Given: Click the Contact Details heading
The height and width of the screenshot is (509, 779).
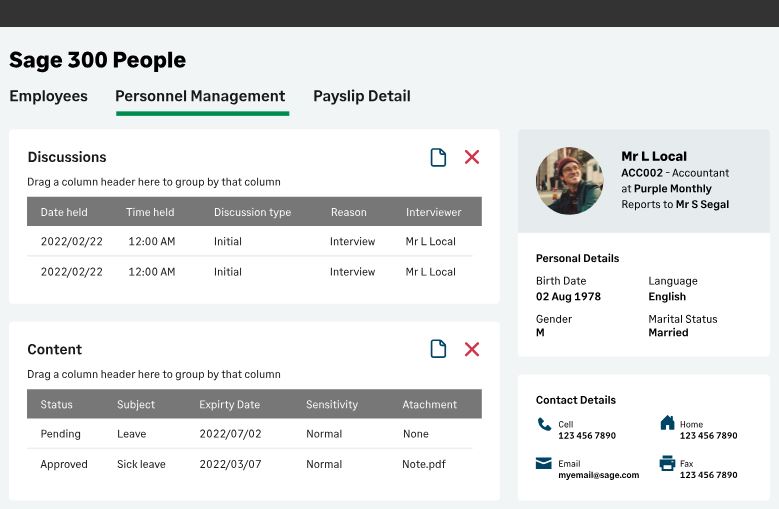Looking at the screenshot, I should pos(575,400).
